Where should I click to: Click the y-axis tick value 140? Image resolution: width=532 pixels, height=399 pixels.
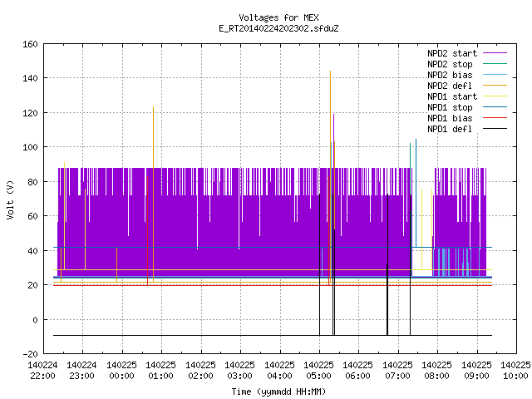30,78
